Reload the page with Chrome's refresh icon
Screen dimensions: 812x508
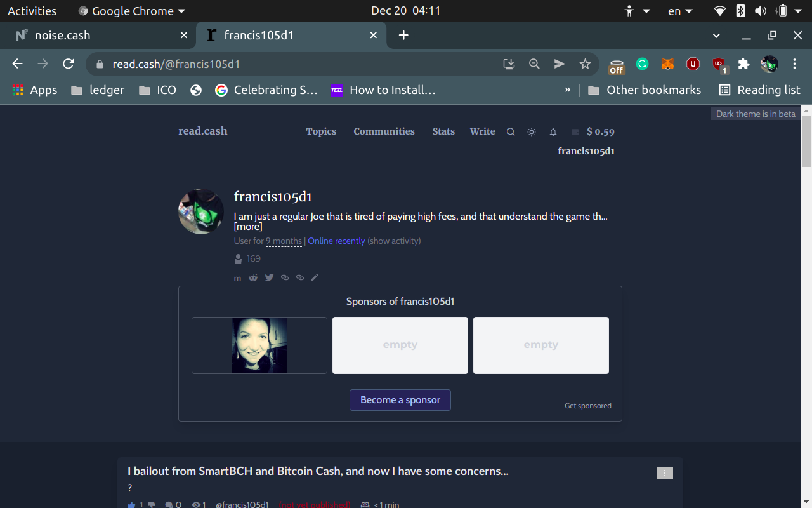[69, 63]
